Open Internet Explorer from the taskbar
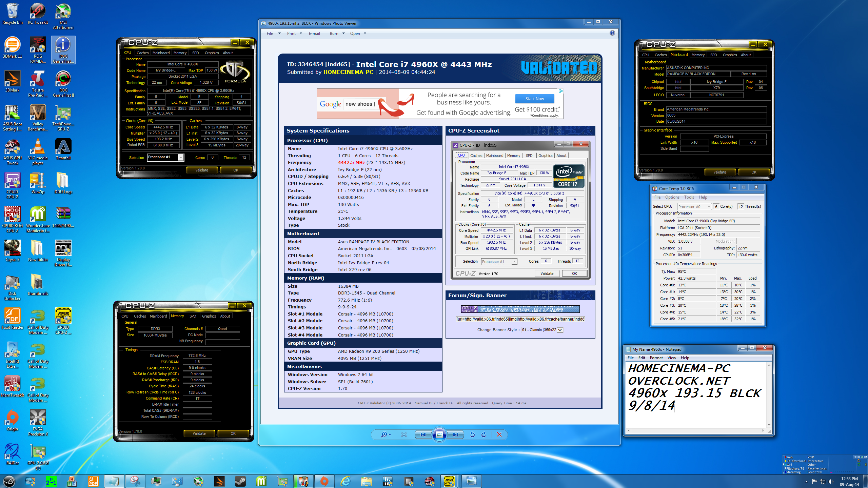 click(346, 481)
